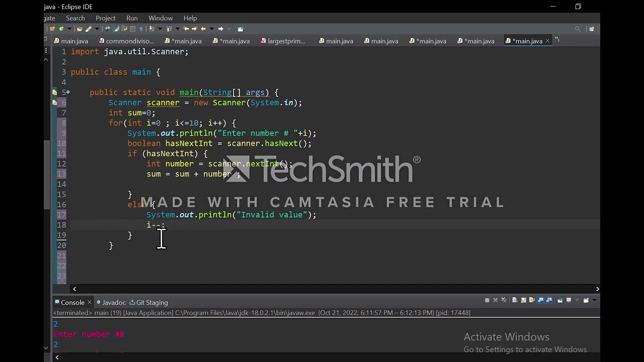The width and height of the screenshot is (644, 362).
Task: Click quick fix marker on line 6
Action: pyautogui.click(x=54, y=103)
